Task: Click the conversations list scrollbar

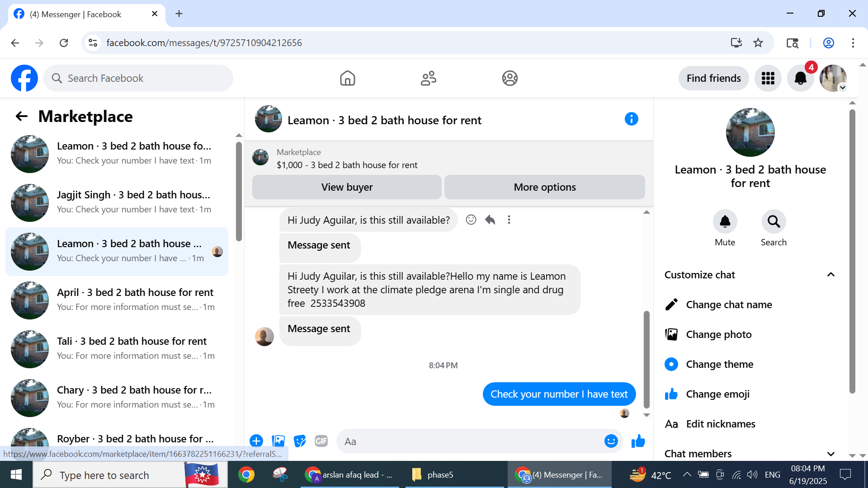Action: [239, 192]
